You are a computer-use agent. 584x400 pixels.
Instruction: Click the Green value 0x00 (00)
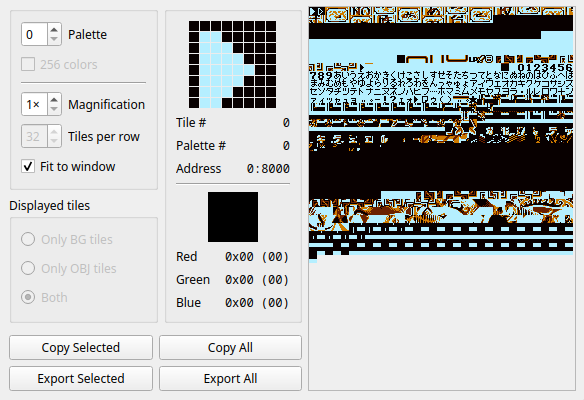coord(257,280)
